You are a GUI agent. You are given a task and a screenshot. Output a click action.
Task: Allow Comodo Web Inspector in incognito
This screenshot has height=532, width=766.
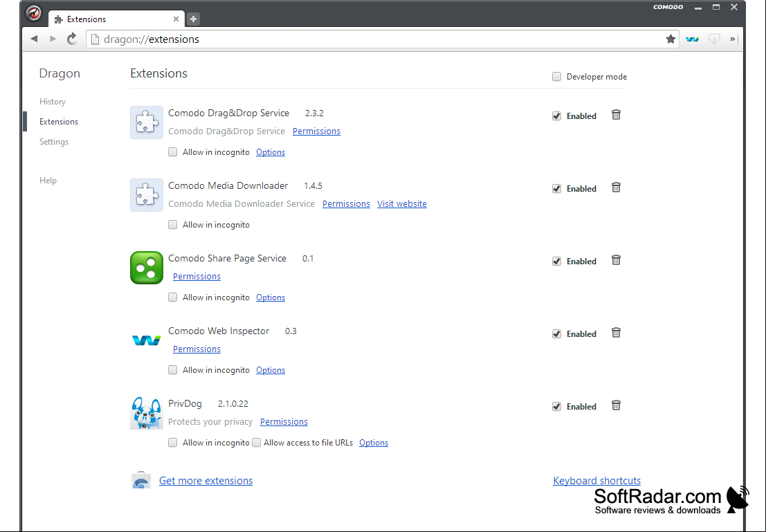[172, 370]
